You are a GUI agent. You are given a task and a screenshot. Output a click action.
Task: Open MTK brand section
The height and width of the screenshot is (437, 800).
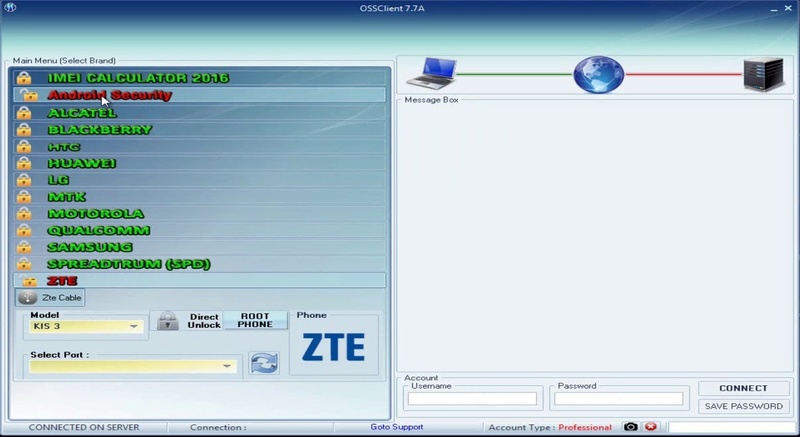(x=199, y=197)
